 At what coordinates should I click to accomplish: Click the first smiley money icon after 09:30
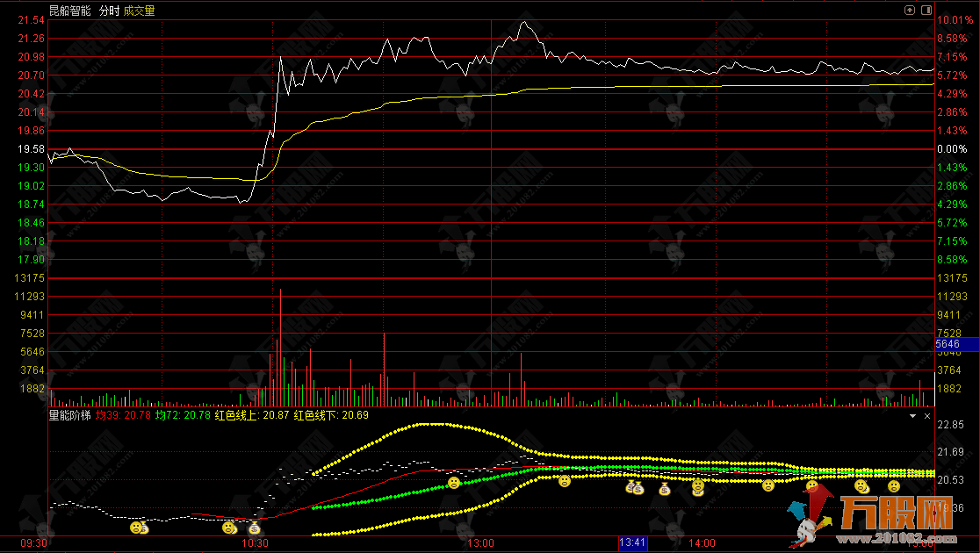pos(138,527)
